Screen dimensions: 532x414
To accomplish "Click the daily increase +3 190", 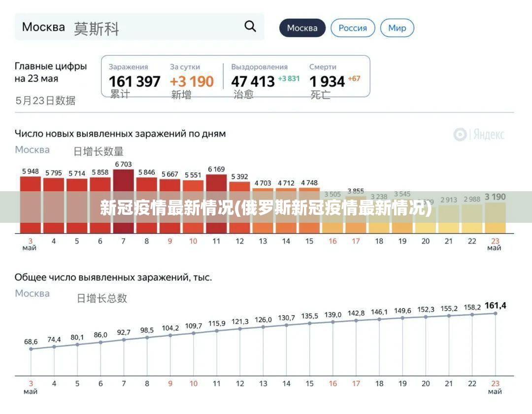I will [x=192, y=81].
